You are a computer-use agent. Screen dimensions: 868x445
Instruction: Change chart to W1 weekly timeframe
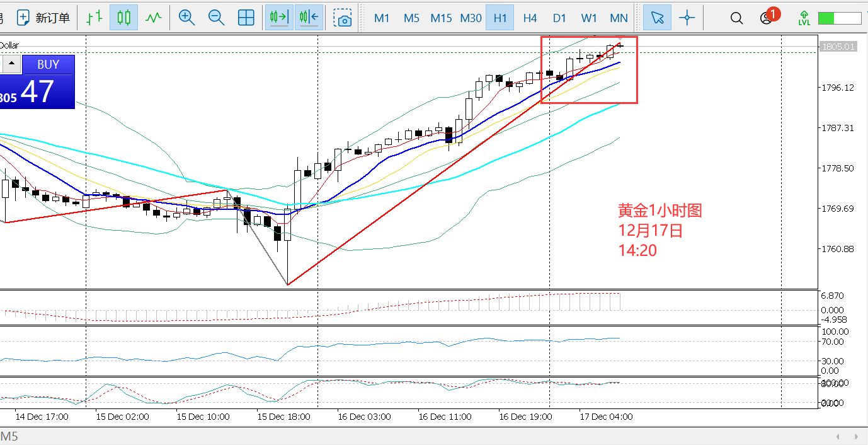[x=589, y=18]
